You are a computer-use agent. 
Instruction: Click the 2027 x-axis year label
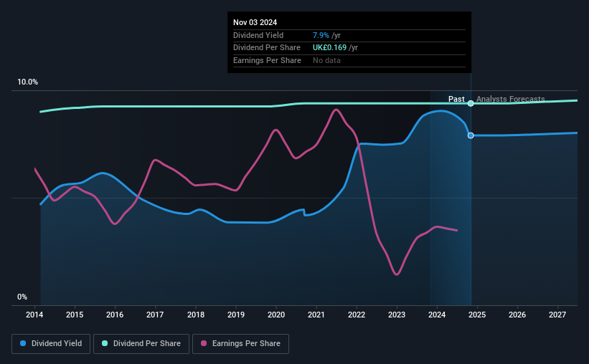pyautogui.click(x=557, y=315)
